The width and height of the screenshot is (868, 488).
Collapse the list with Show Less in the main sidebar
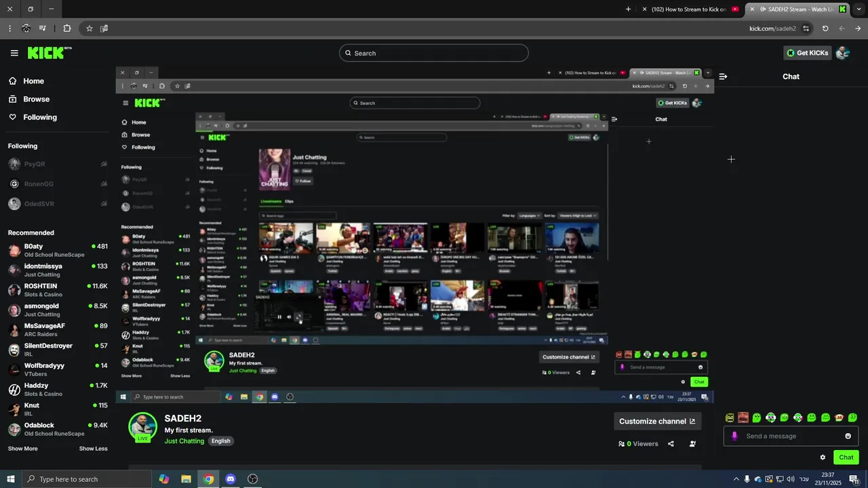tap(94, 449)
